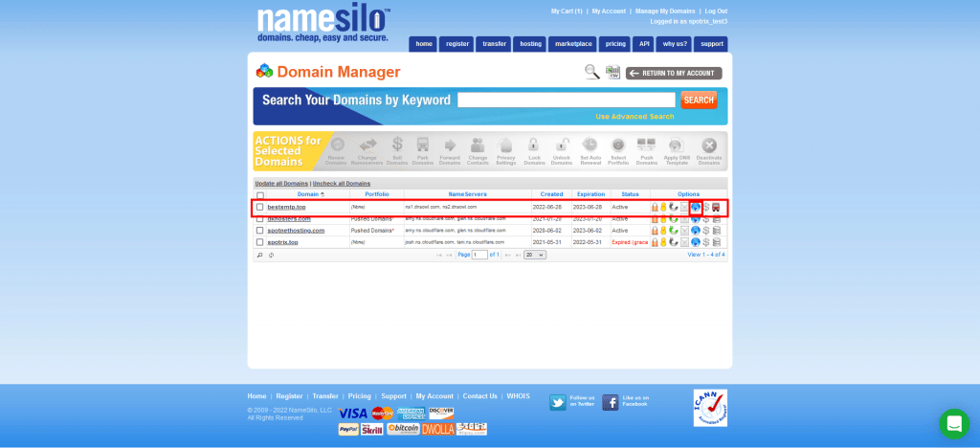Click the Sell Domains dollar icon
This screenshot has width=980, height=448.
click(x=397, y=145)
